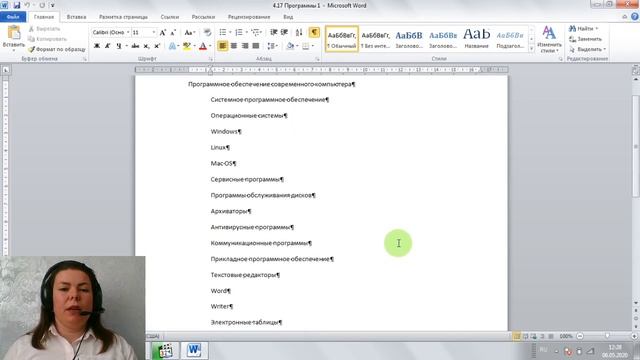Expand the styles gallery More arrow
Screen dimensions: 640x360
tap(531, 49)
